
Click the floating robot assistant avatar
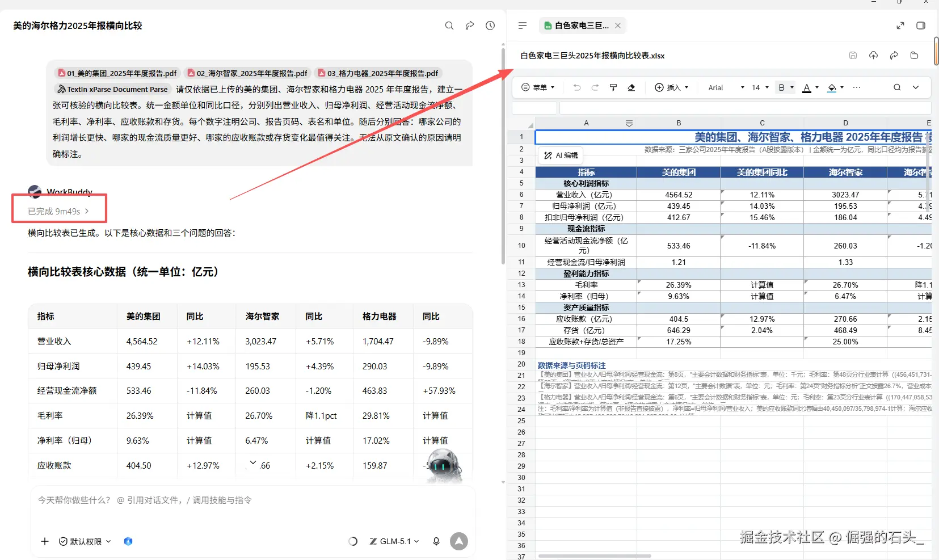[x=444, y=466]
